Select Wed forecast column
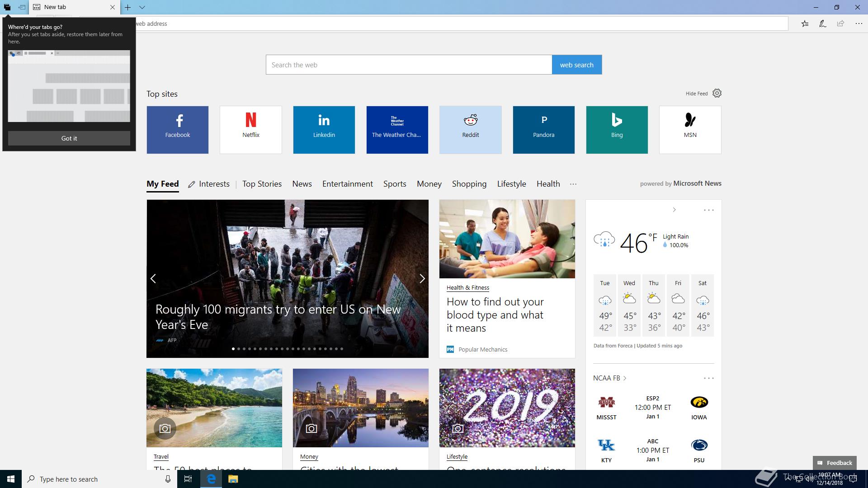 629,305
